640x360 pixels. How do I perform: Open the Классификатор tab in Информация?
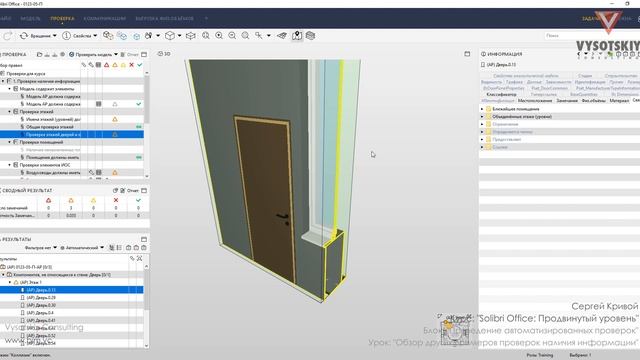pyautogui.click(x=501, y=95)
